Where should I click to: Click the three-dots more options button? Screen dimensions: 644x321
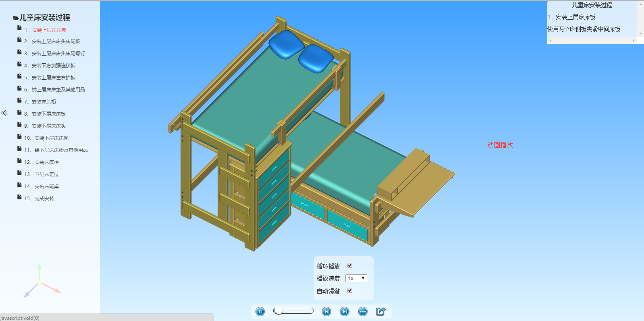(363, 311)
